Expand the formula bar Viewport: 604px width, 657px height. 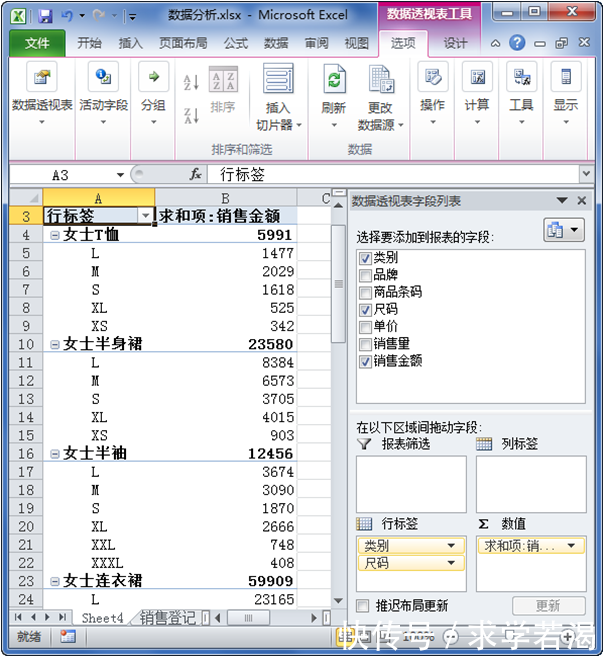coord(586,173)
